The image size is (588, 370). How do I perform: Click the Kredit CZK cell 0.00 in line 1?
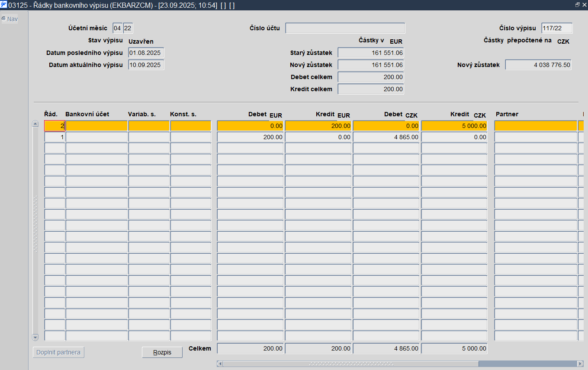pos(454,137)
